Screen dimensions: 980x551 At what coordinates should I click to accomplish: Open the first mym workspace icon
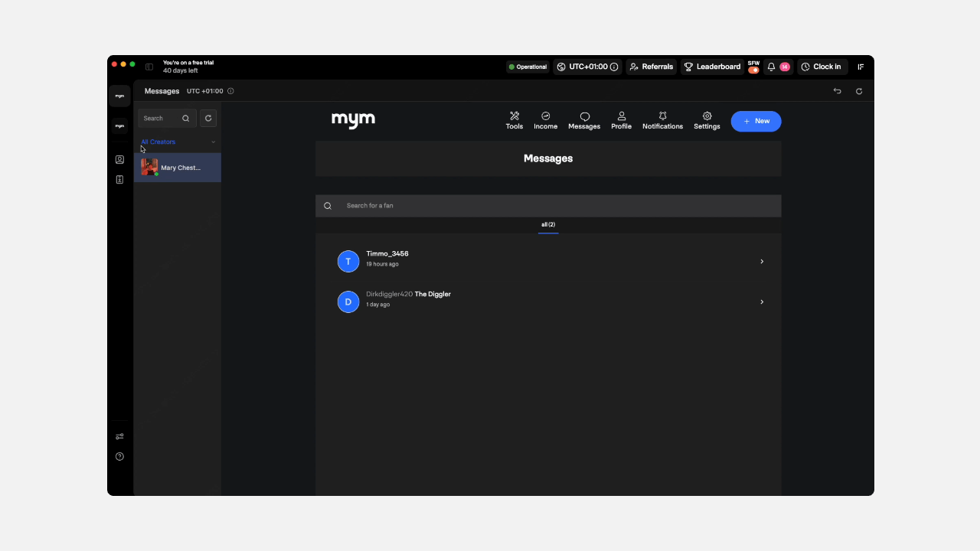[x=119, y=96]
